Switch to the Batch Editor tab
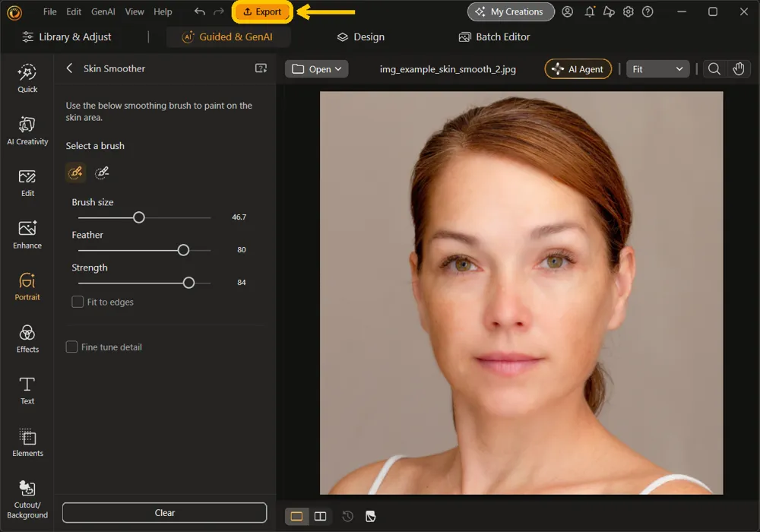760x532 pixels. pos(495,36)
